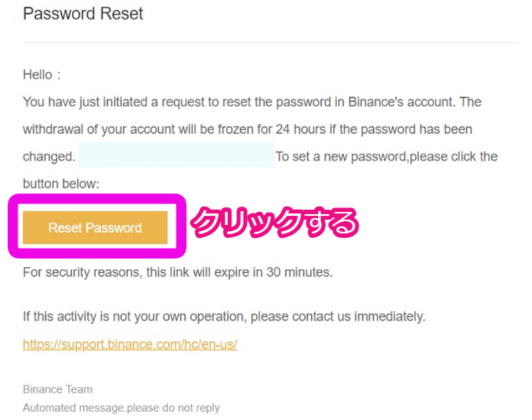Click the blank redacted box after "changed."

[x=176, y=157]
